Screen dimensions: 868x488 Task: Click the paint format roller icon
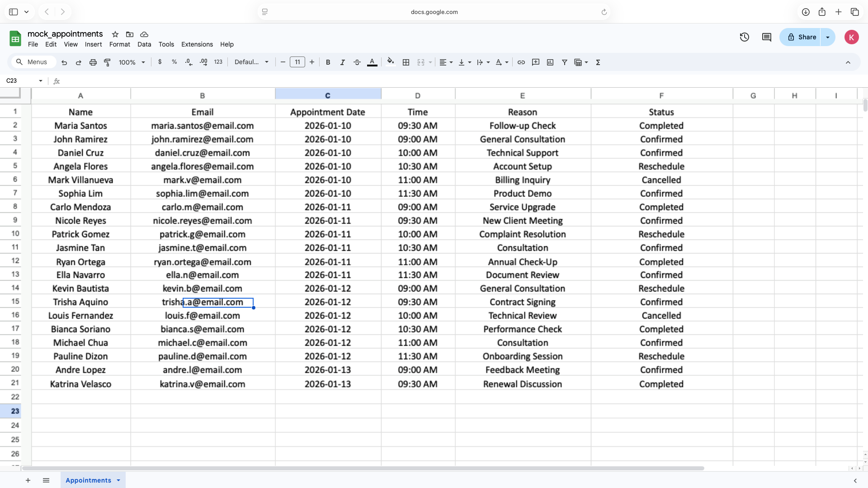pos(107,62)
